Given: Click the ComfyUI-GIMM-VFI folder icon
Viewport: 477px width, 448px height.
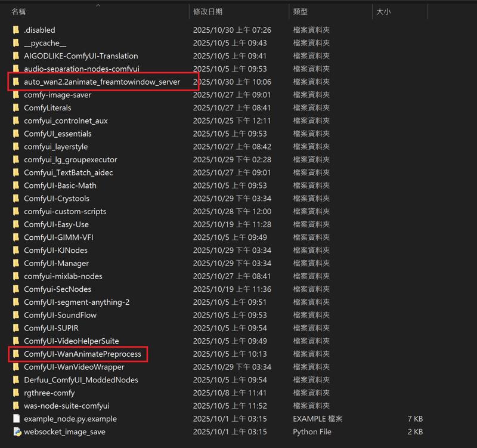Looking at the screenshot, I should 16,237.
